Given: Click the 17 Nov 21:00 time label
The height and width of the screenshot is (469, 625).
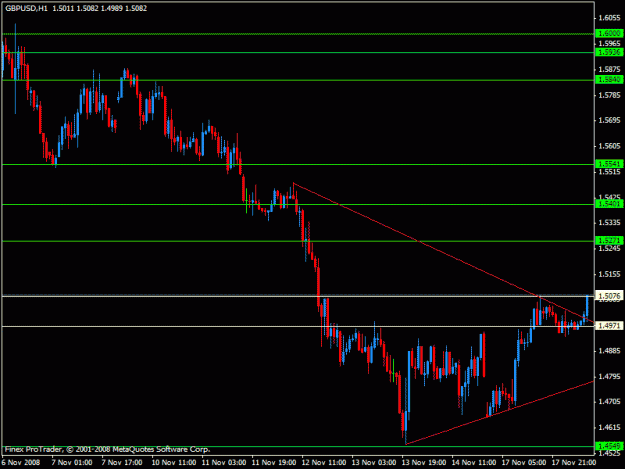Looking at the screenshot, I should pos(574,462).
